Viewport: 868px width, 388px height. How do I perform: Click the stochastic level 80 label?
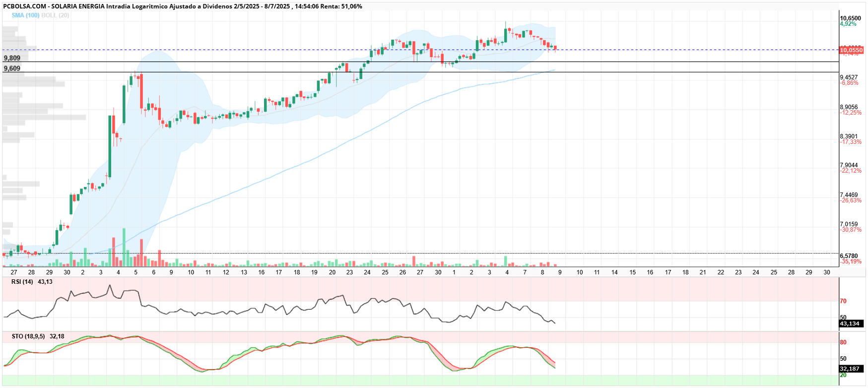click(x=843, y=342)
